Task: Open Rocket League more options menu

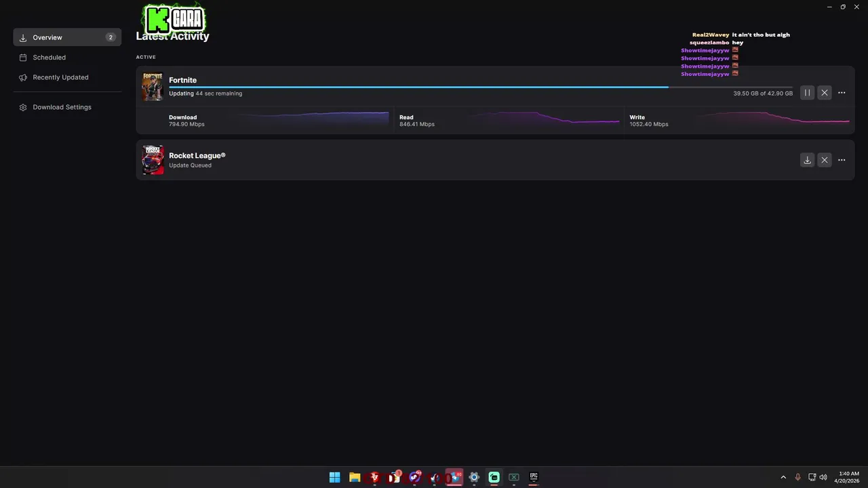Action: pos(842,160)
